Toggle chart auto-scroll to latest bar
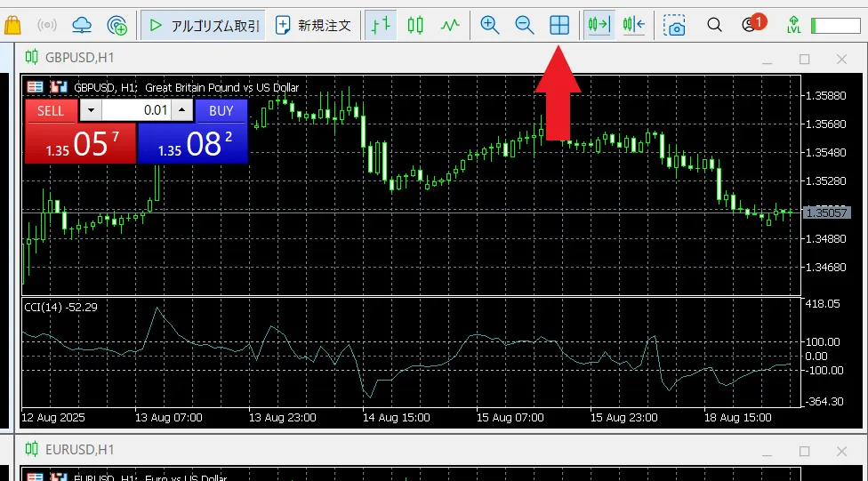 click(x=599, y=26)
